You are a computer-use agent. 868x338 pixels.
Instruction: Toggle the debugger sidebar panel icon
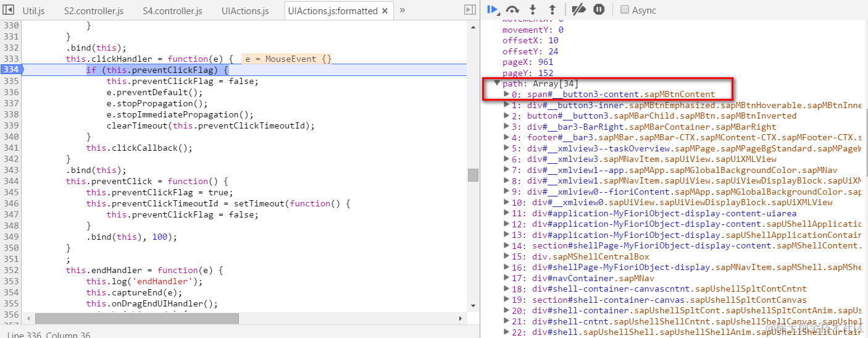click(x=470, y=10)
